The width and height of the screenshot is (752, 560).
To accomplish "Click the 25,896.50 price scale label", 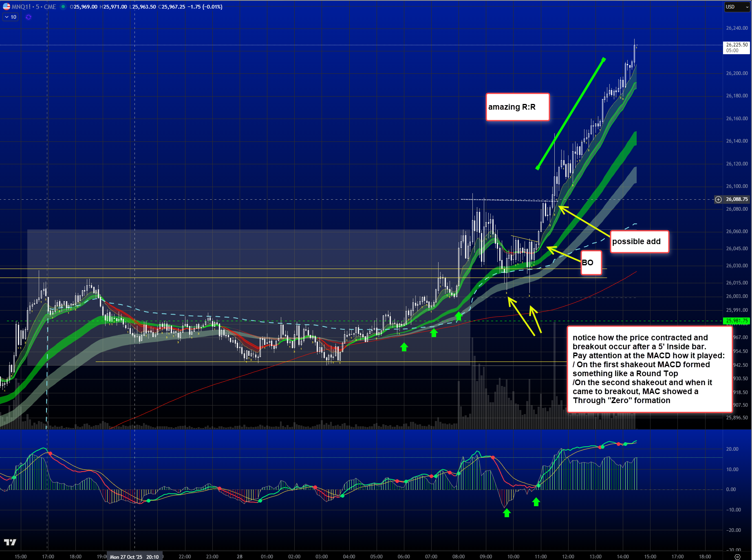I will (x=737, y=418).
